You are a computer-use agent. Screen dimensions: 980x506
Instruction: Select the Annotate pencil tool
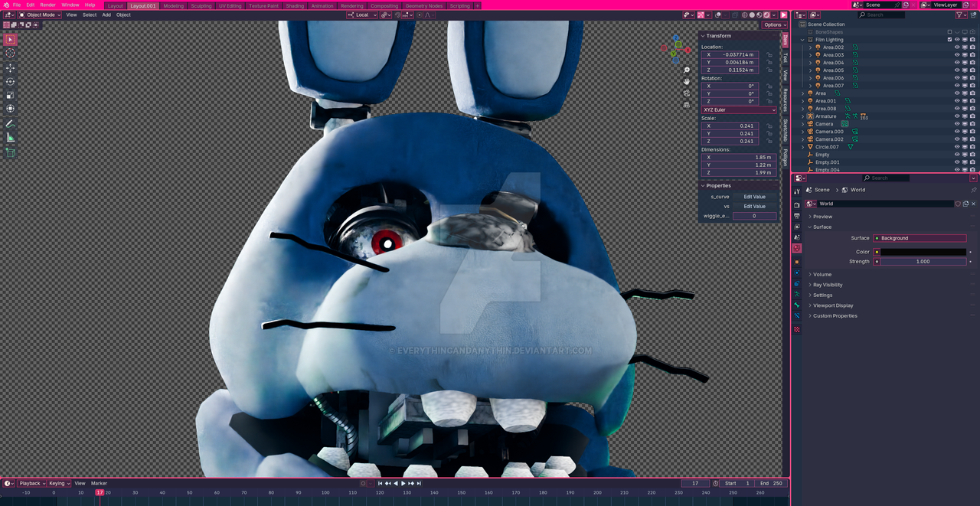(x=11, y=124)
